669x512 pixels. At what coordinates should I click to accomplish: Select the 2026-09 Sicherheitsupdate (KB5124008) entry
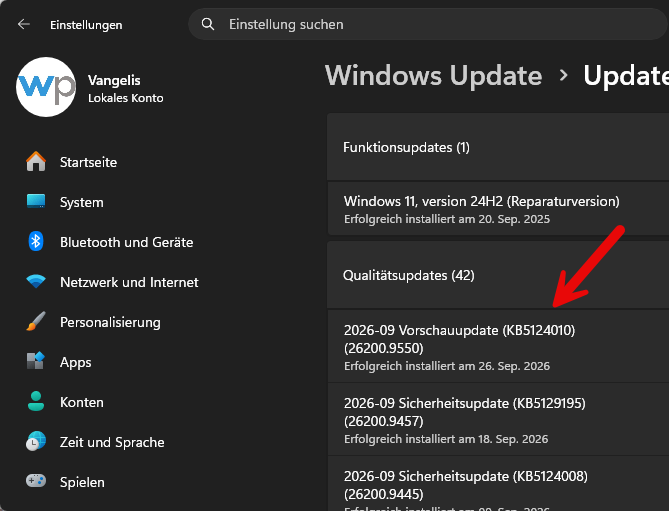498,484
